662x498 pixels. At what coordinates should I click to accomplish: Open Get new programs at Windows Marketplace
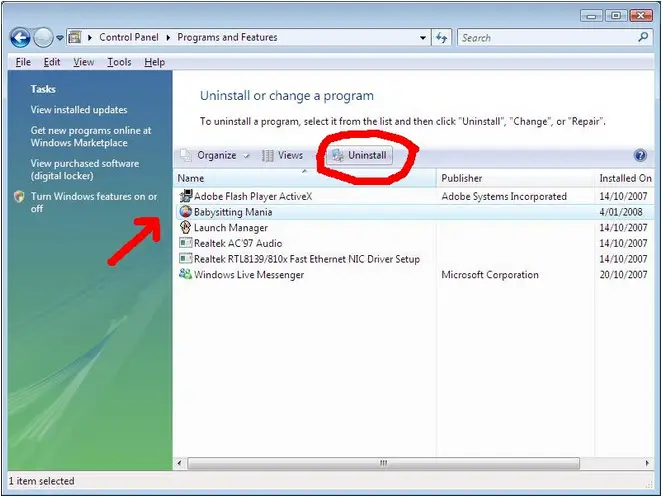pos(91,137)
